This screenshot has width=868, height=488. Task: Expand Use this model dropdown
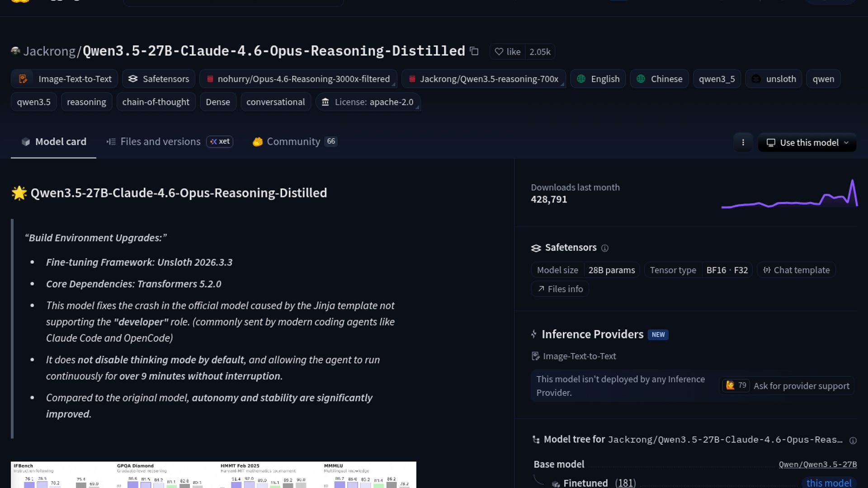coord(807,142)
